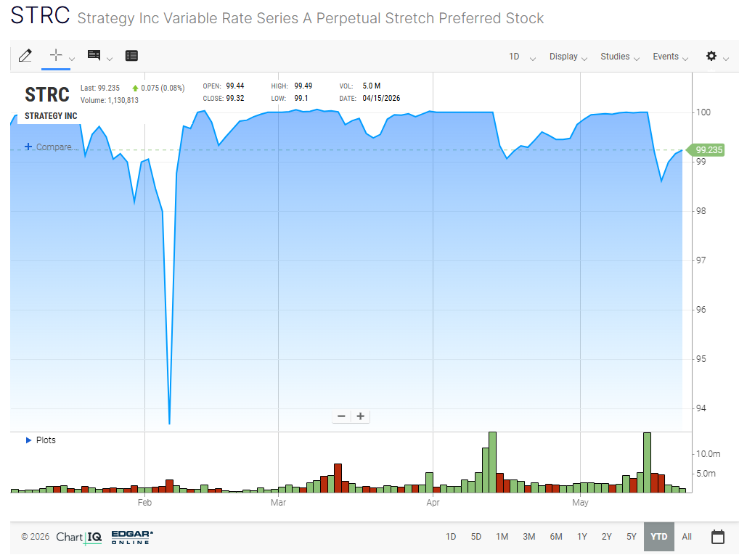Click the Apr label on time axis
This screenshot has height=560, width=739.
(433, 503)
